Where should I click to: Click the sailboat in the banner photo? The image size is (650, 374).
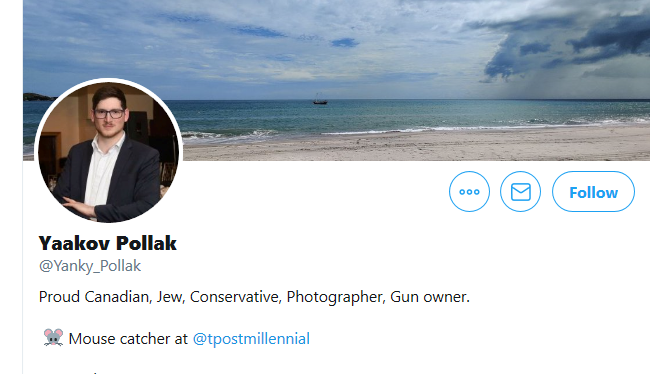pos(320,99)
